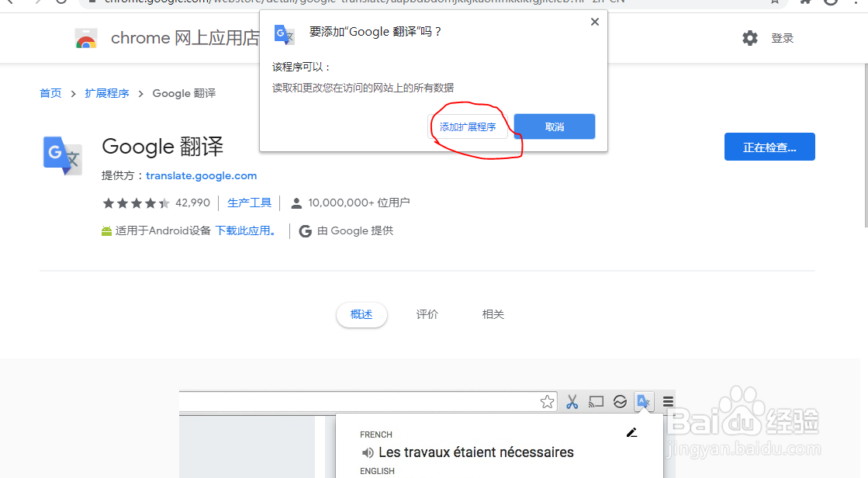Click the scissors icon in preview toolbar

[x=572, y=401]
